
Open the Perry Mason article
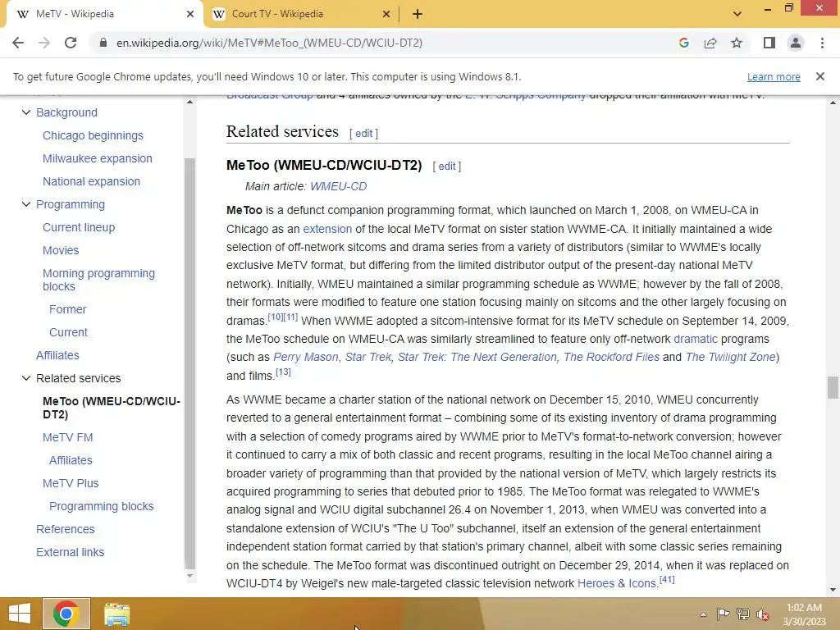306,358
